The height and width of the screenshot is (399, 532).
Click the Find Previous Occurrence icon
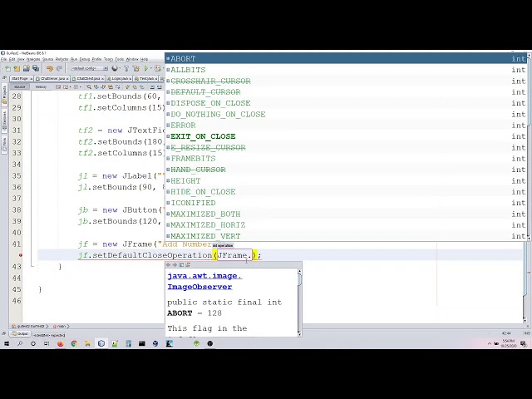coord(96,87)
